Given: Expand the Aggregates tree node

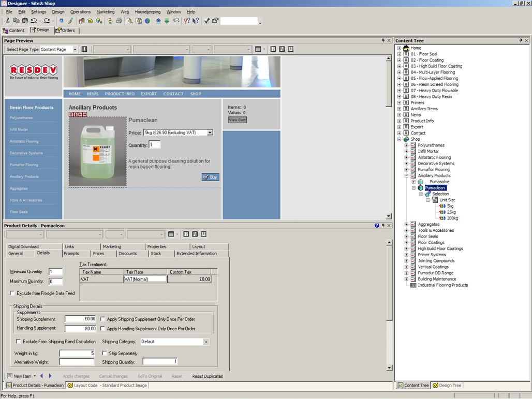Looking at the screenshot, I should [x=406, y=225].
